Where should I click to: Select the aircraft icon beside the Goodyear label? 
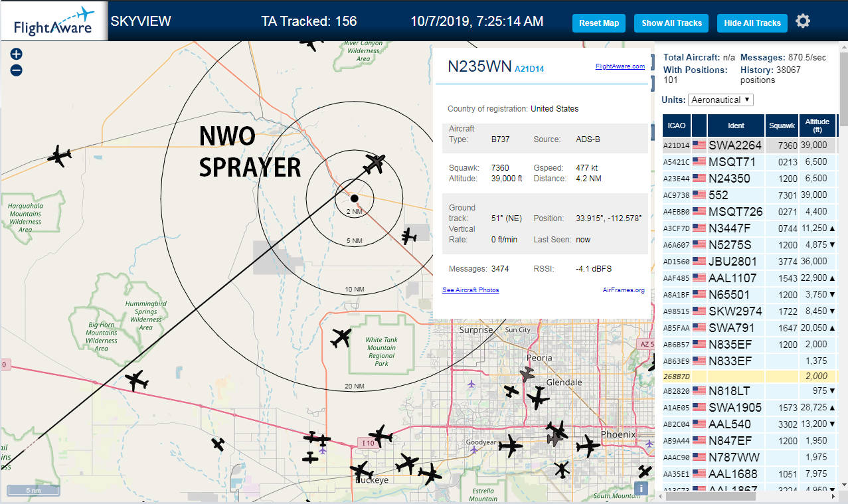tap(510, 446)
